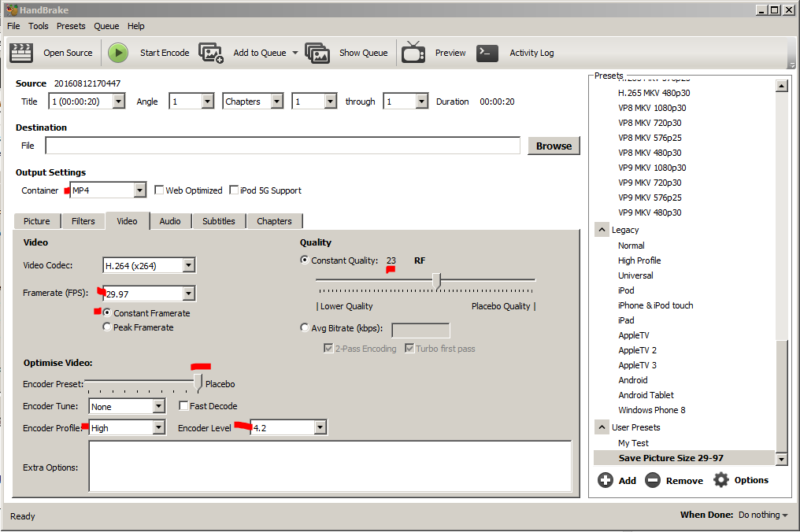Viewport: 800px width, 532px height.
Task: Open the Chapters range type dropdown
Action: click(276, 102)
